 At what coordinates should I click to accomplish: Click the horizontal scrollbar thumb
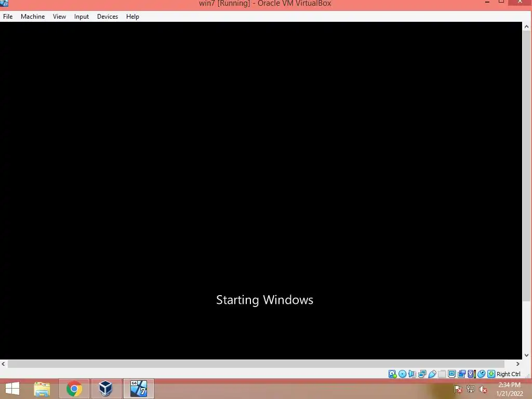pyautogui.click(x=256, y=364)
